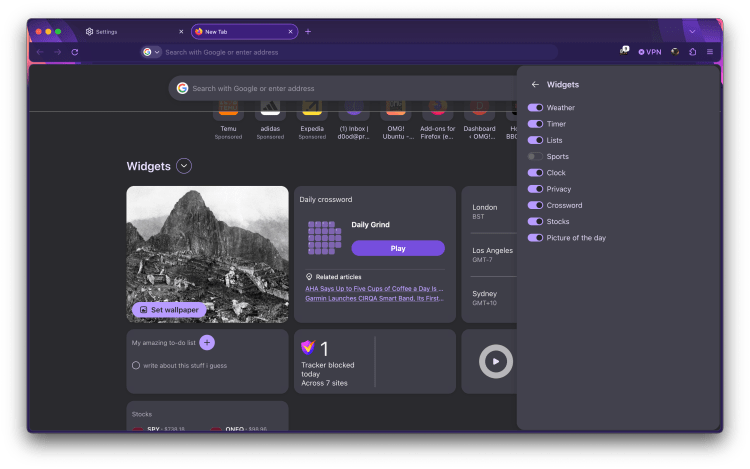Open the extensions puzzle icon
Screen dimensions: 750x469
pyautogui.click(x=693, y=52)
